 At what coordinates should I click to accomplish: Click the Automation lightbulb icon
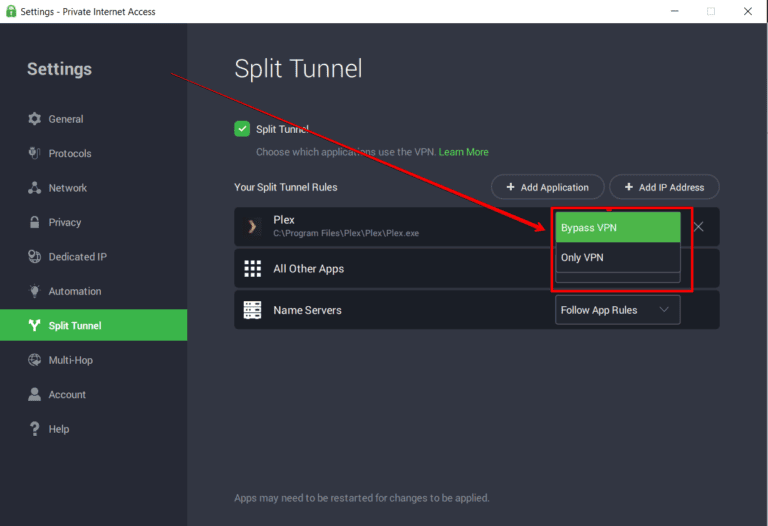pyautogui.click(x=34, y=291)
